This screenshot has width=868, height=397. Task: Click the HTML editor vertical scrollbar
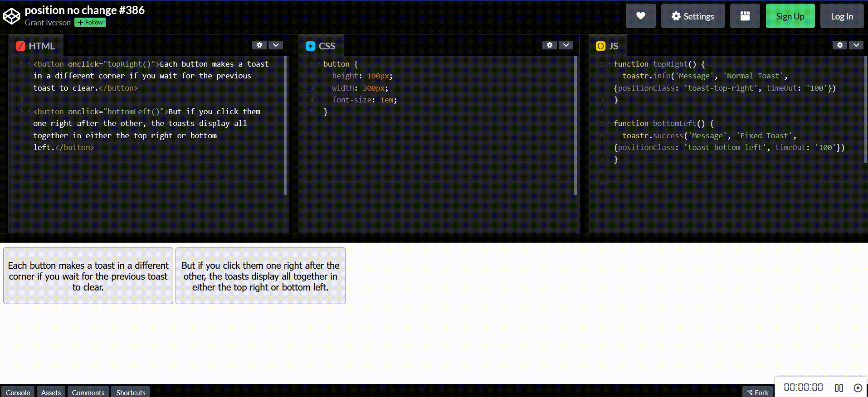[x=285, y=125]
